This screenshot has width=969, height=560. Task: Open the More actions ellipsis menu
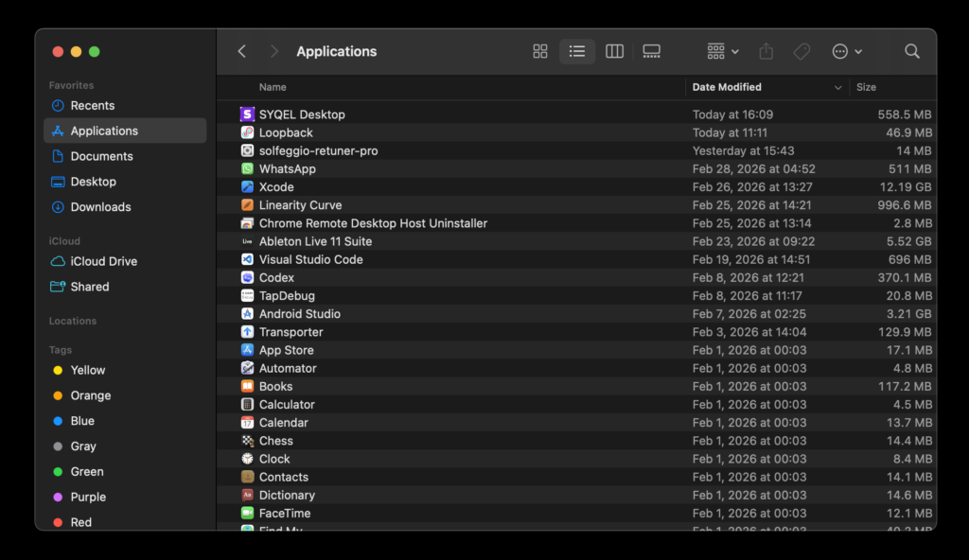pos(846,52)
